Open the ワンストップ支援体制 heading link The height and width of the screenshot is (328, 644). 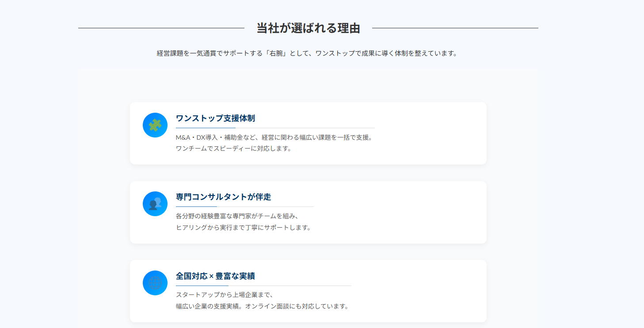coord(215,118)
